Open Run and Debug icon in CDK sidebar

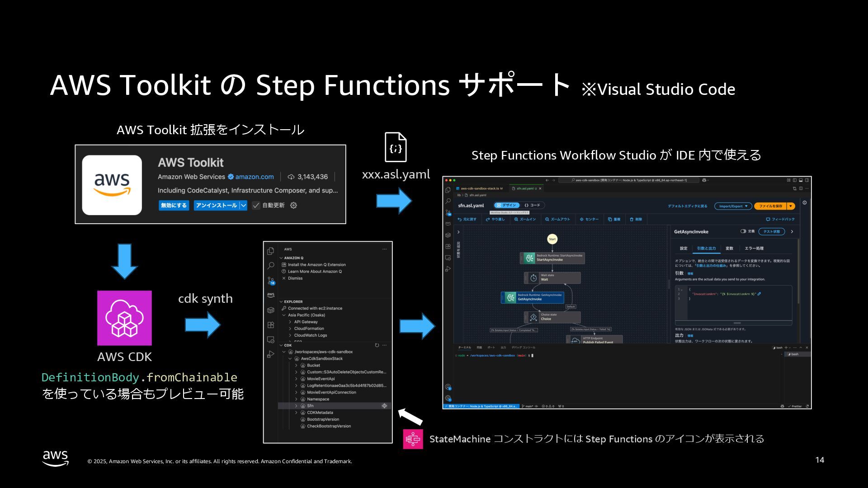270,354
